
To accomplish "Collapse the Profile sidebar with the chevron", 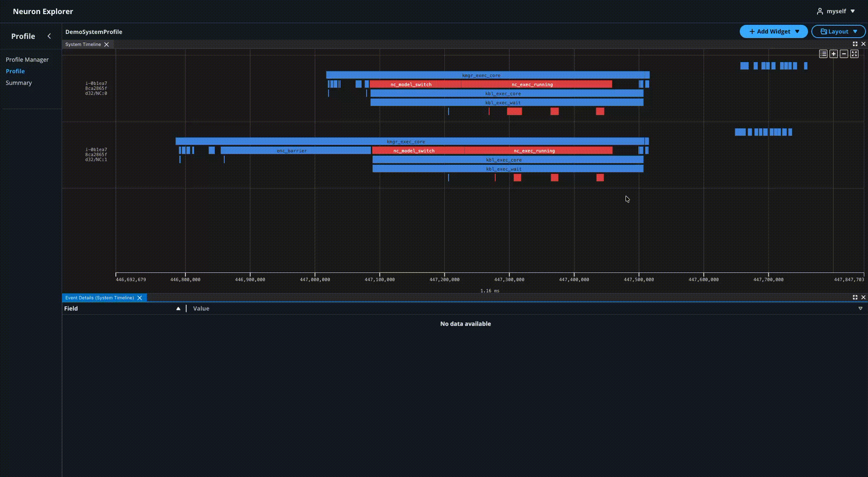I will 50,36.
